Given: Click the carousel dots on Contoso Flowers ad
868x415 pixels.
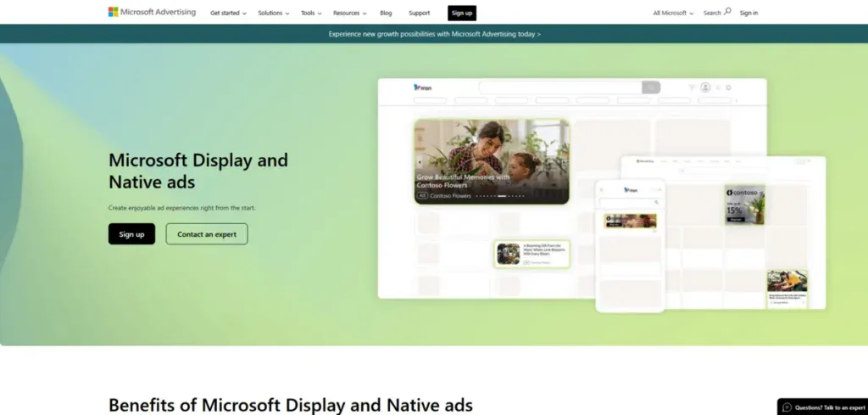Looking at the screenshot, I should coord(500,195).
